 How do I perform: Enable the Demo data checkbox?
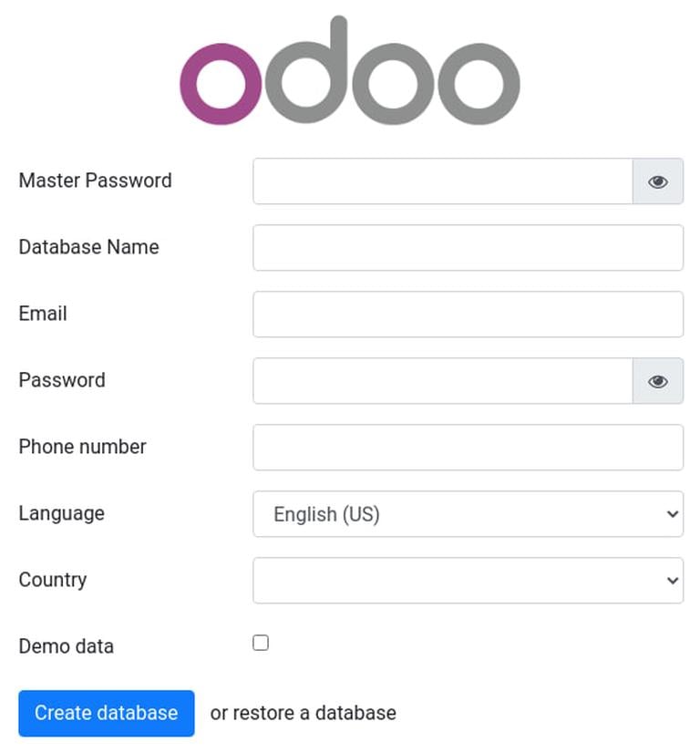pos(261,643)
